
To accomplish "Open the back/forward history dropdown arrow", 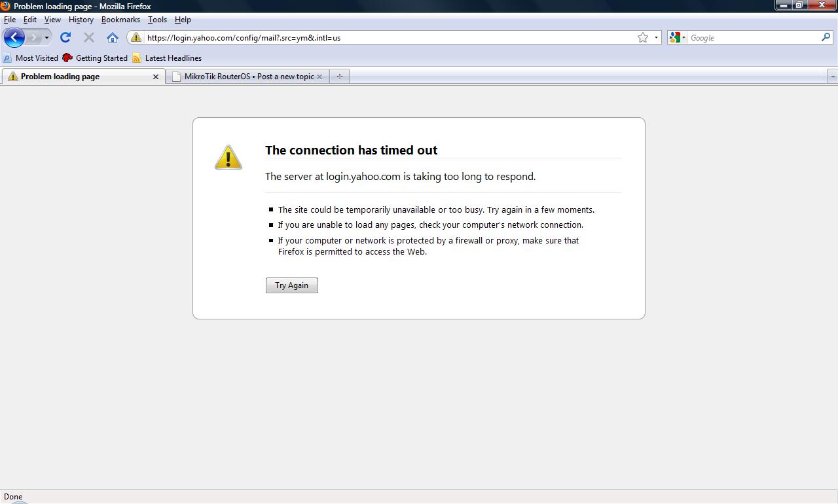I will point(46,38).
